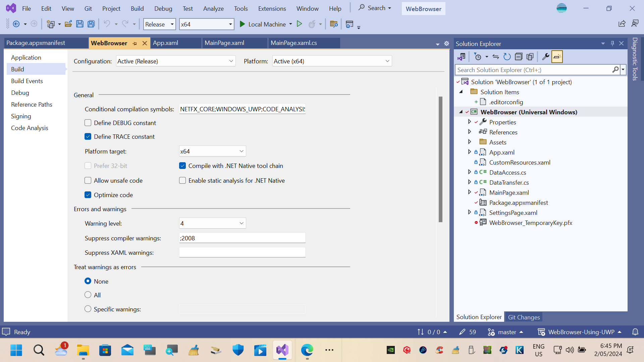Click the Open File folder icon
The image size is (644, 362).
coord(68,24)
